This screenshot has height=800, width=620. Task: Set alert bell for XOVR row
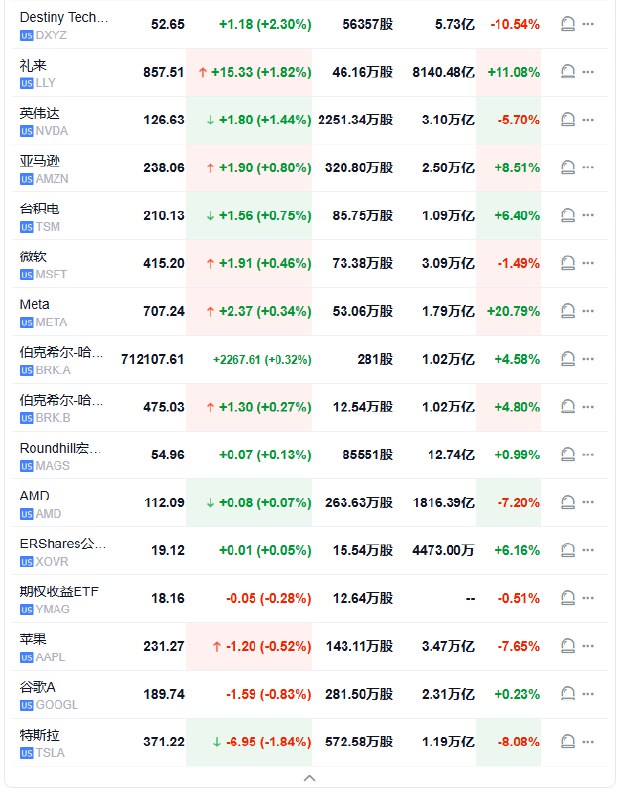pyautogui.click(x=567, y=550)
